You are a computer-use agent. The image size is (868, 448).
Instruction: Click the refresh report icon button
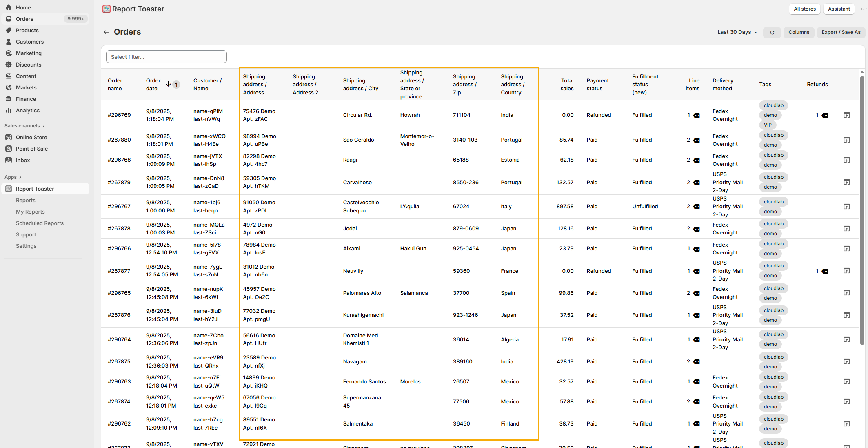pyautogui.click(x=772, y=32)
